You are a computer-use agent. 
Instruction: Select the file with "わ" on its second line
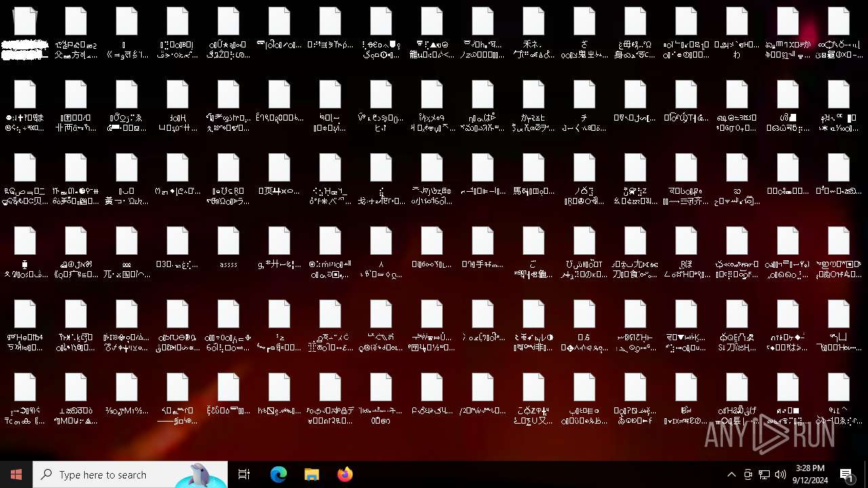(x=737, y=33)
